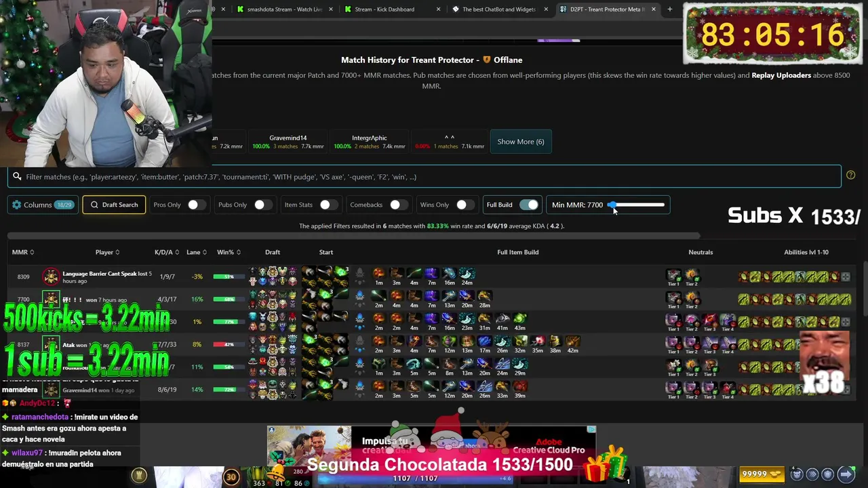Disable the Full Build switch
868x488 pixels.
[x=529, y=205]
